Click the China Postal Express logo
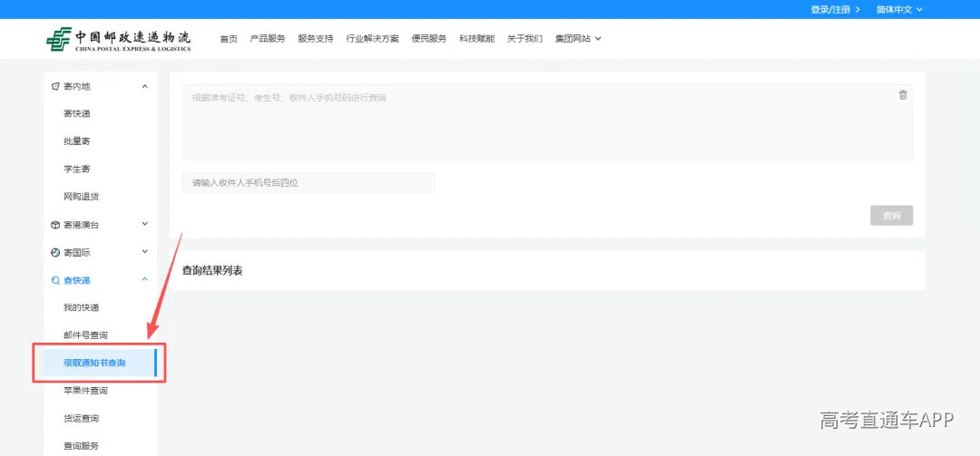This screenshot has height=456, width=980. click(119, 39)
